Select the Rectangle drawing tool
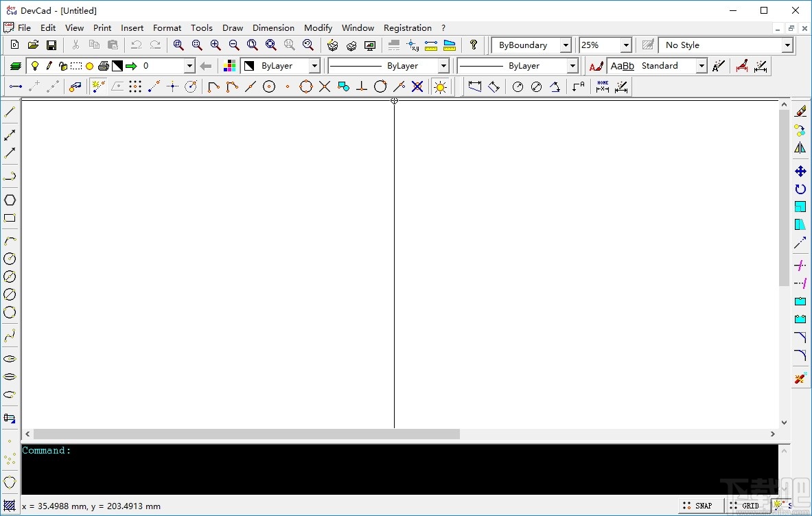This screenshot has width=812, height=516. click(10, 218)
